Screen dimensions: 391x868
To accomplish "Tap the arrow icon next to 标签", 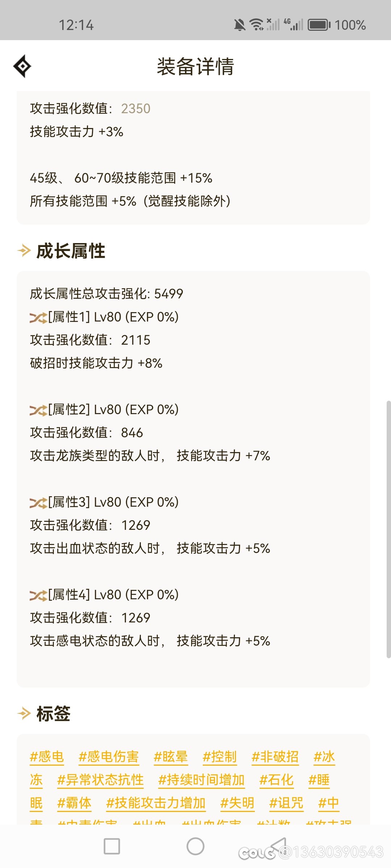I will pyautogui.click(x=24, y=713).
